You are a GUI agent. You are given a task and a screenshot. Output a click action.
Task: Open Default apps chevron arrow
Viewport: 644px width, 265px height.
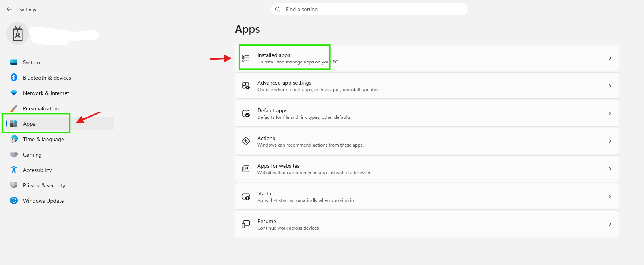pyautogui.click(x=610, y=113)
